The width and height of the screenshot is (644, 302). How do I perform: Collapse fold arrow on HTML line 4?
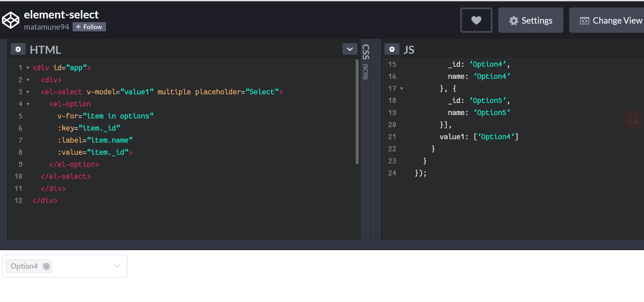[x=28, y=104]
